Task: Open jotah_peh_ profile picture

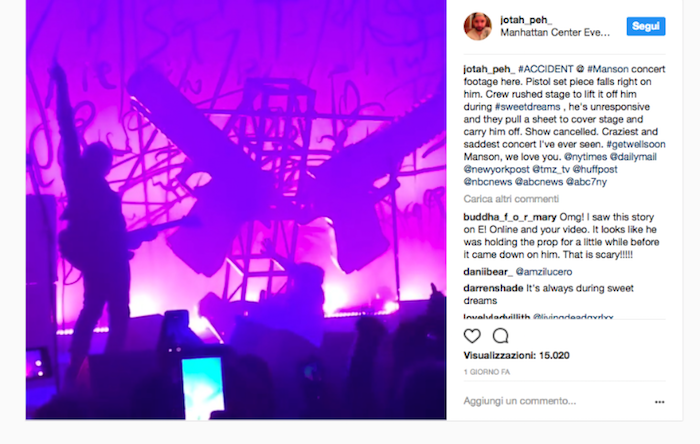Action: click(x=478, y=26)
